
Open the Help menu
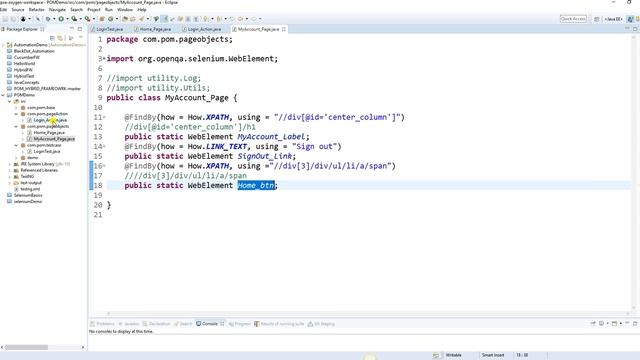pos(142,9)
